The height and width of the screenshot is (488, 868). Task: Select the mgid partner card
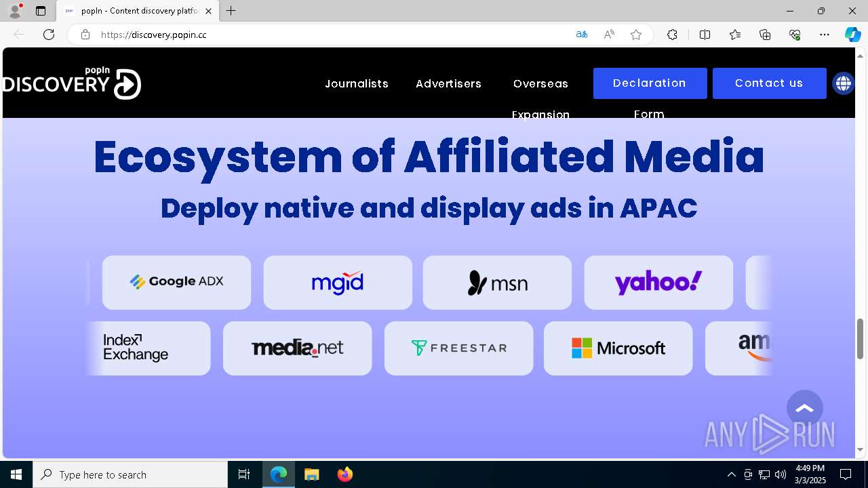pyautogui.click(x=338, y=282)
